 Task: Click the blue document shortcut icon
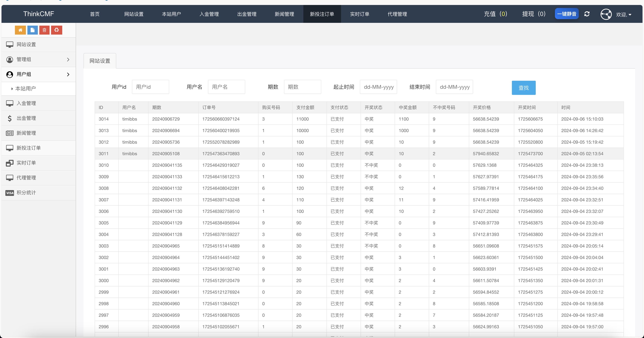[32, 30]
